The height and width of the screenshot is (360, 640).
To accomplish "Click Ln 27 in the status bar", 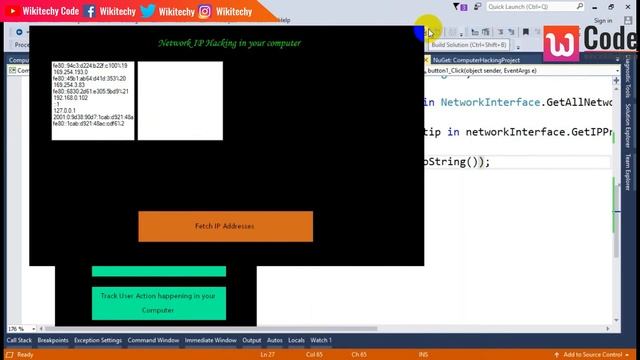I will (x=267, y=355).
